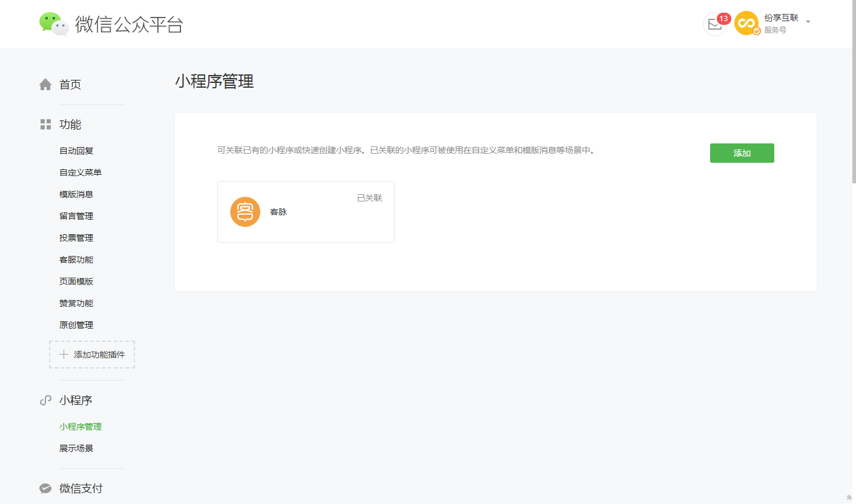
Task: Expand the account dropdown arrow
Action: [808, 22]
